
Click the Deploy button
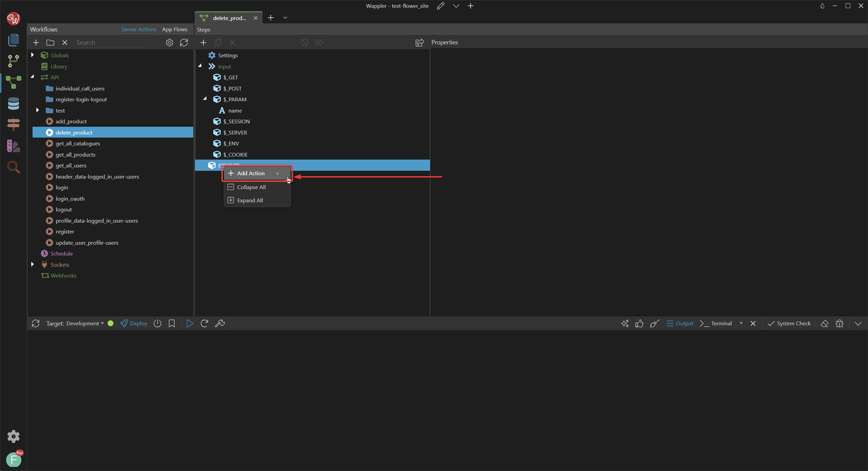[134, 324]
